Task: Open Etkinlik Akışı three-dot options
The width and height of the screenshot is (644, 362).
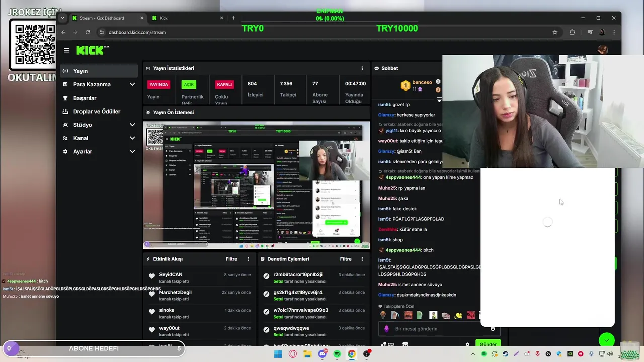Action: click(248, 259)
